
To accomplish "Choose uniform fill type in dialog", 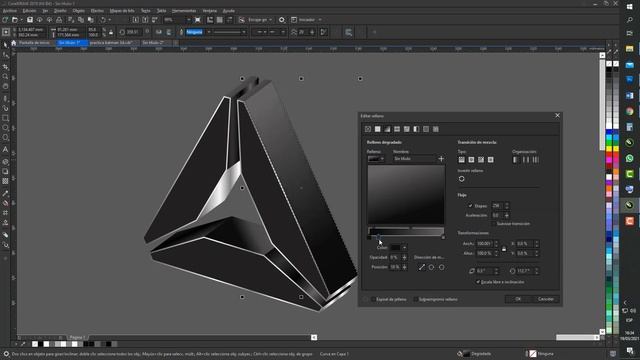I will tap(378, 129).
